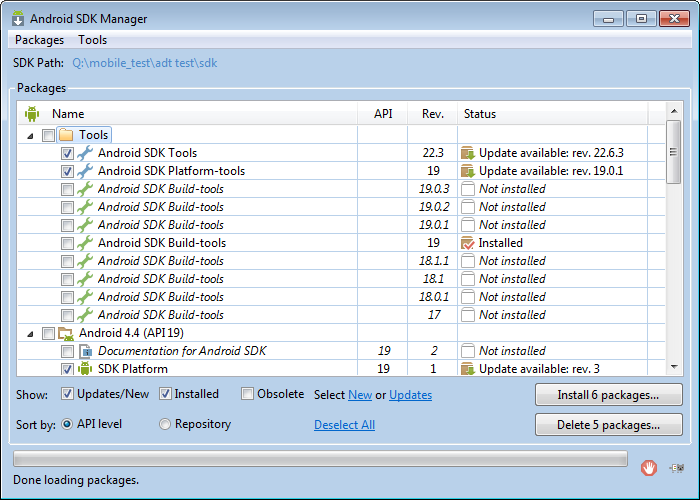This screenshot has height=500, width=700.
Task: Open the Tools menu
Action: 92,40
